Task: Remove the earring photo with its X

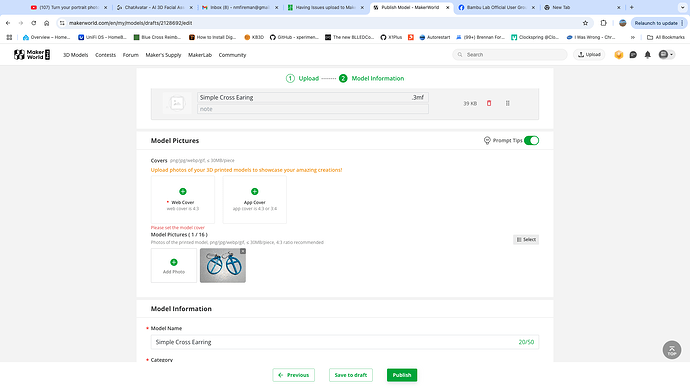Action: 242,251
